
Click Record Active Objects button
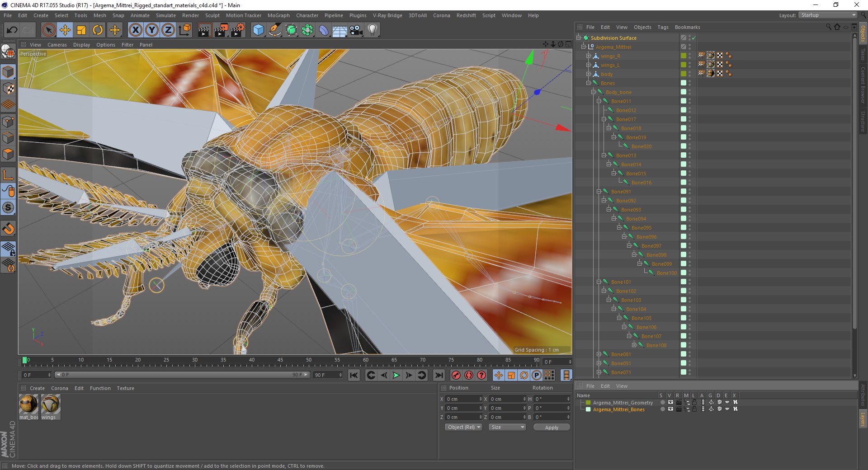456,375
